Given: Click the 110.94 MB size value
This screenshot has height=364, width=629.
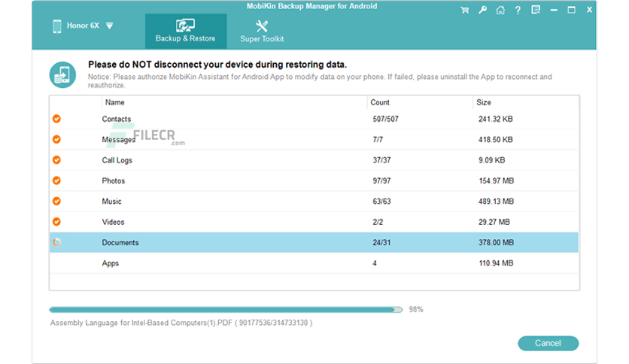Looking at the screenshot, I should [496, 263].
